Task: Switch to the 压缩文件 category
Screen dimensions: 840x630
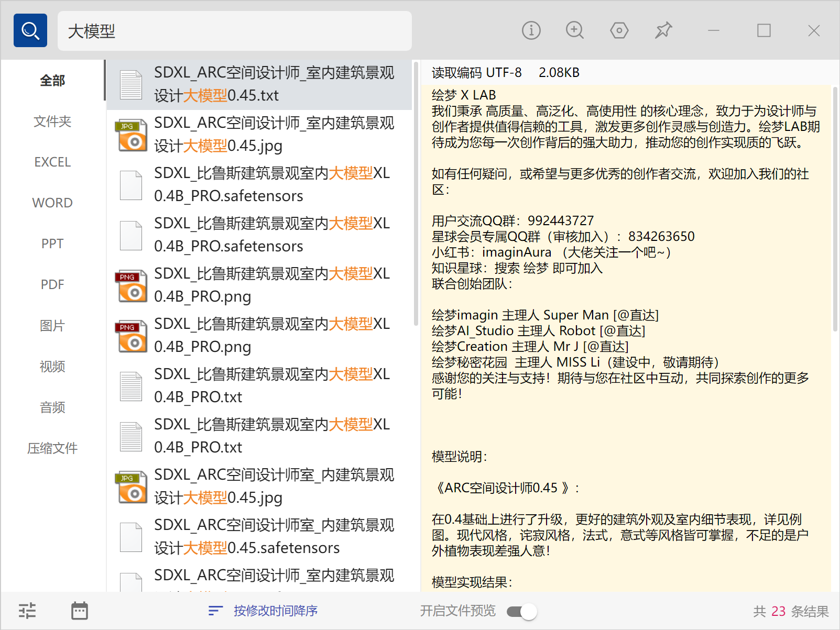Action: tap(52, 448)
